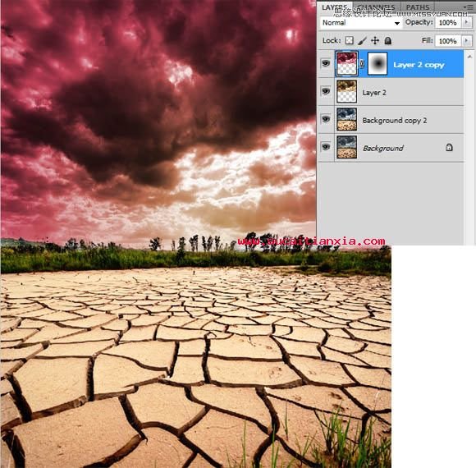
Task: Click the Background copy 2 thumbnail
Action: click(346, 119)
